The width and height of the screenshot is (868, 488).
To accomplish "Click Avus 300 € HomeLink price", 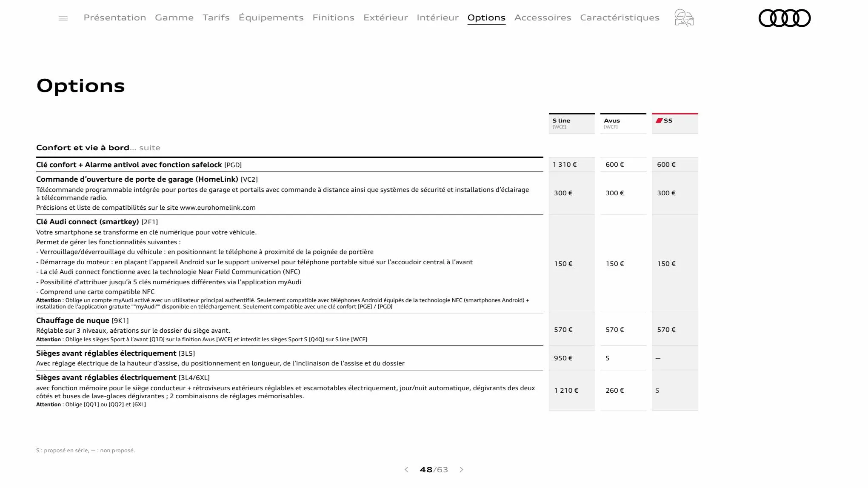I will click(615, 193).
